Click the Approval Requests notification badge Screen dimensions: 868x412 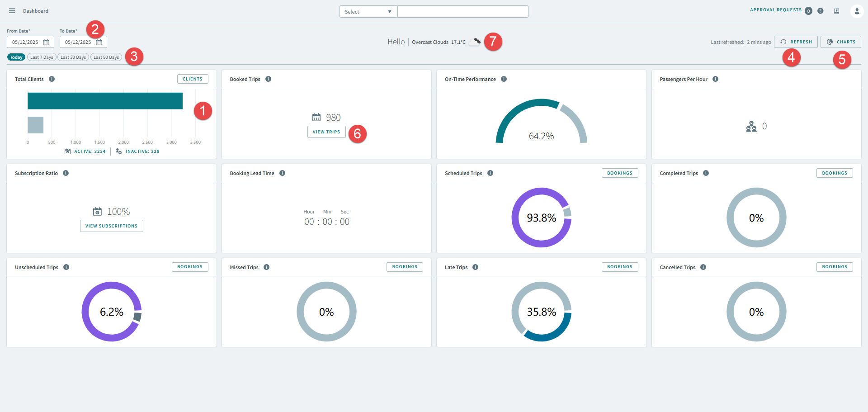click(808, 11)
